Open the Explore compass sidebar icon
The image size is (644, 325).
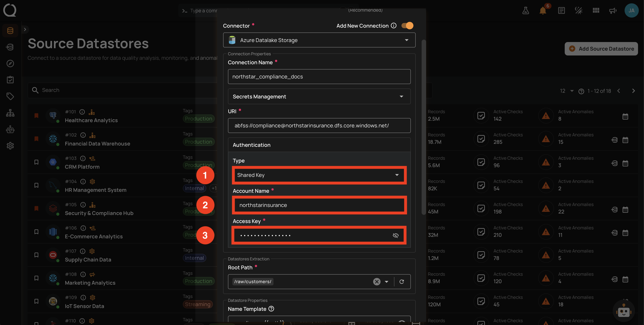pyautogui.click(x=10, y=63)
